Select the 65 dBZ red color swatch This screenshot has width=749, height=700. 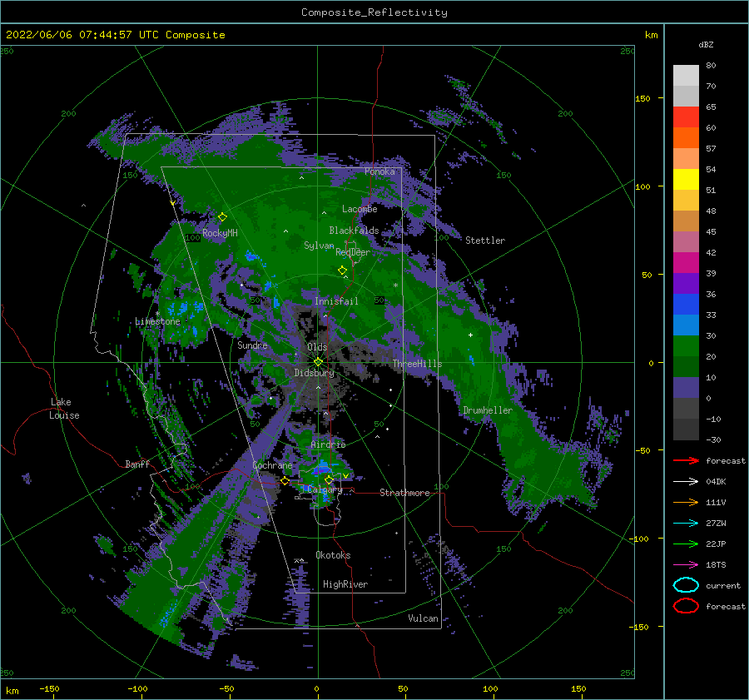[686, 117]
